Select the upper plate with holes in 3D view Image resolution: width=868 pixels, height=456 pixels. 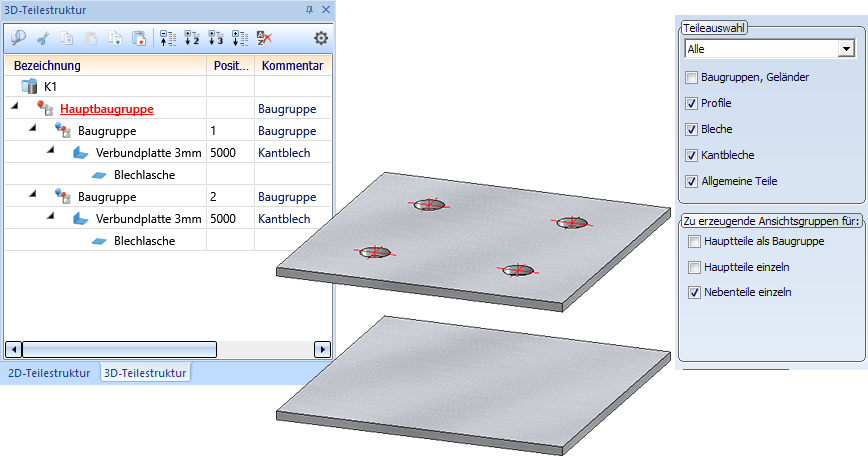tap(471, 243)
